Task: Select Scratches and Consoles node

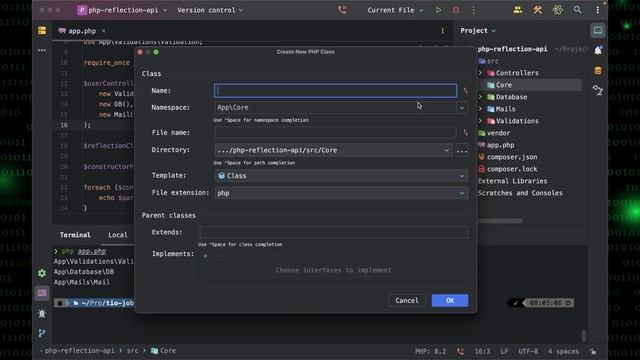Action: 520,193
